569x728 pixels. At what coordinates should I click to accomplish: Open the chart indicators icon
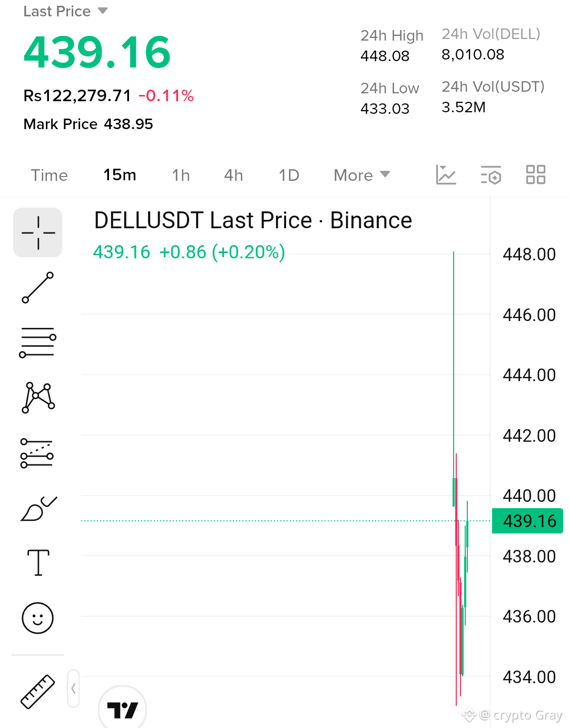446,174
